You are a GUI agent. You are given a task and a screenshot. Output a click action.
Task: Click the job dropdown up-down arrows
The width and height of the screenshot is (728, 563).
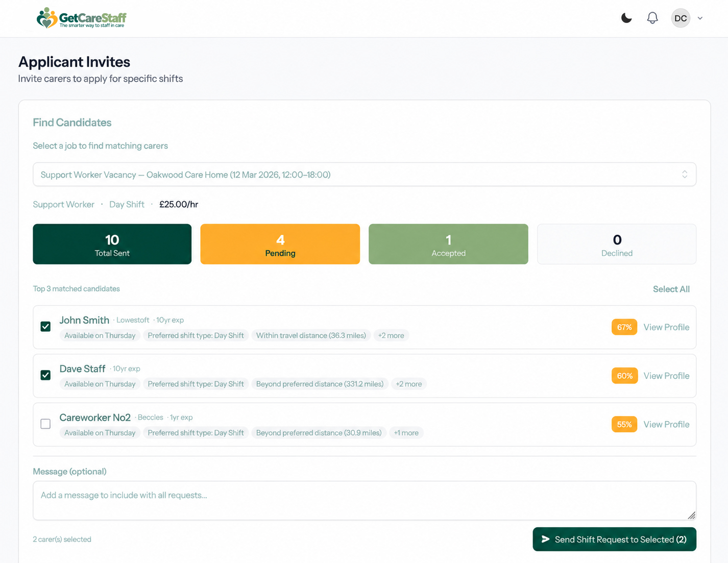click(685, 175)
